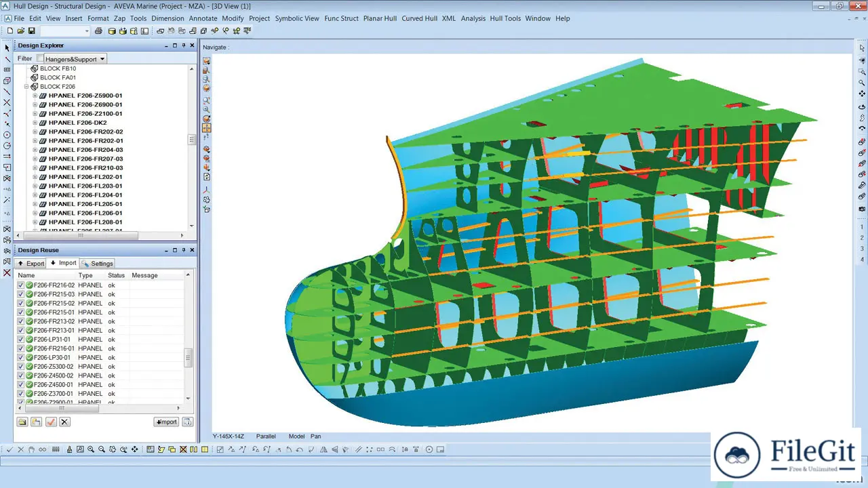Screen dimensions: 868x488
Task: Select HPANEL F206-FL205-01 in the tree
Action: 85,204
